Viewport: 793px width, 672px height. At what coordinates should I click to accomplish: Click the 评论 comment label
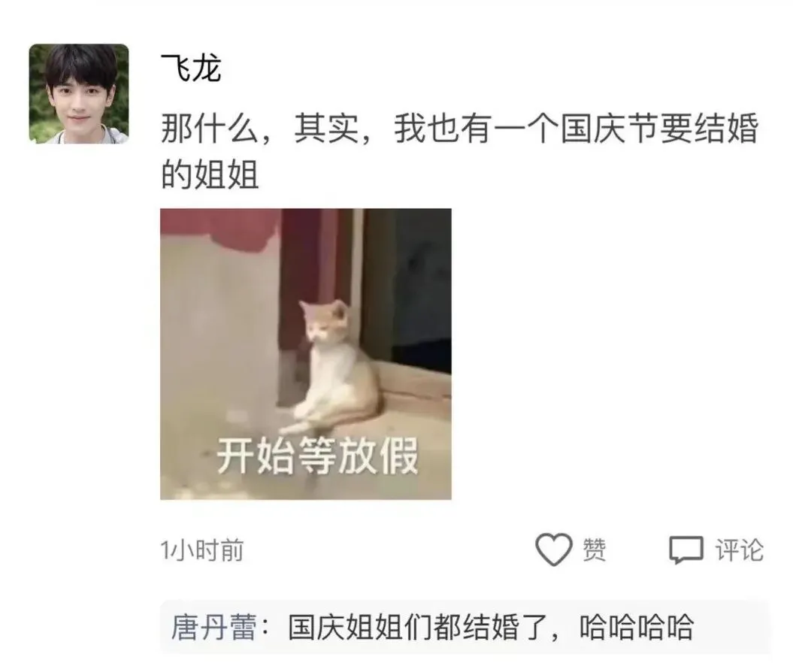[739, 550]
